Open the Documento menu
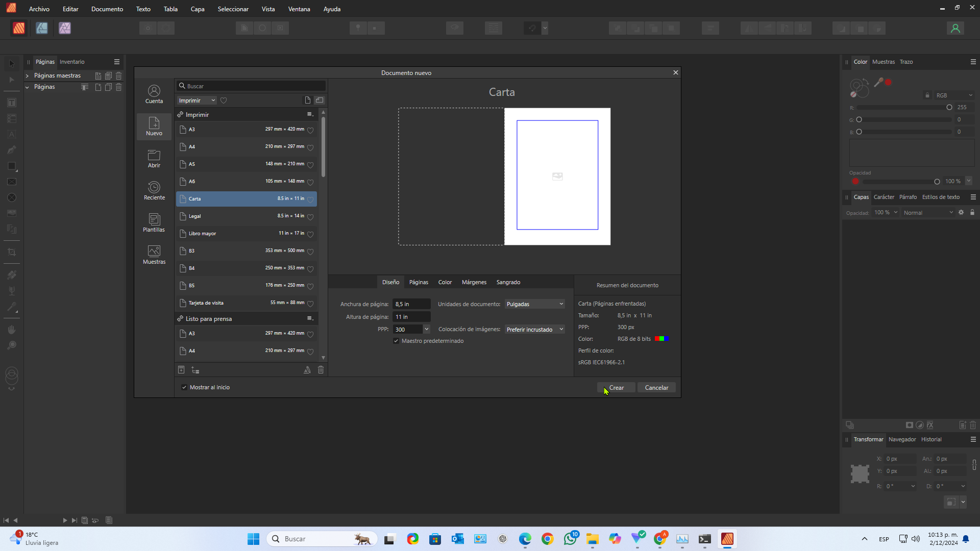980x551 pixels. (x=107, y=9)
